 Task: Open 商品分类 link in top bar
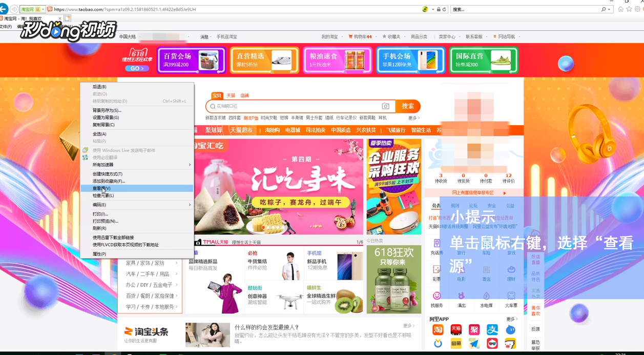[x=419, y=37]
